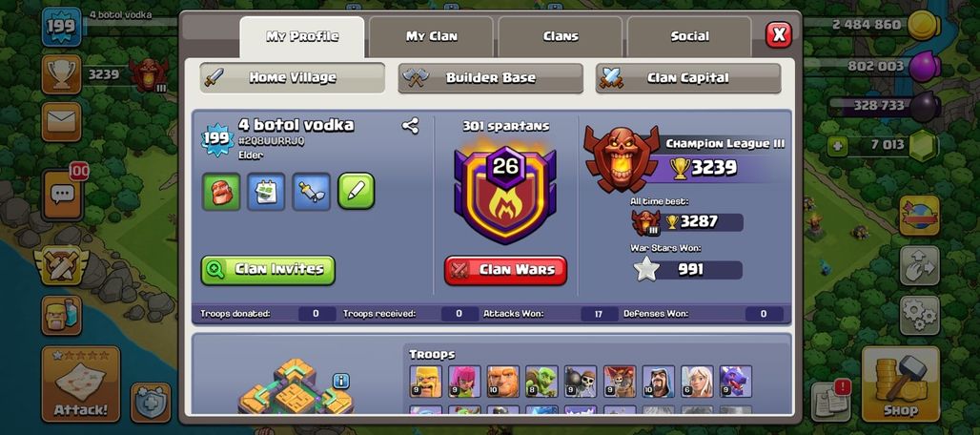Open the Social tab
Image resolution: width=980 pixels, height=435 pixels.
point(689,37)
